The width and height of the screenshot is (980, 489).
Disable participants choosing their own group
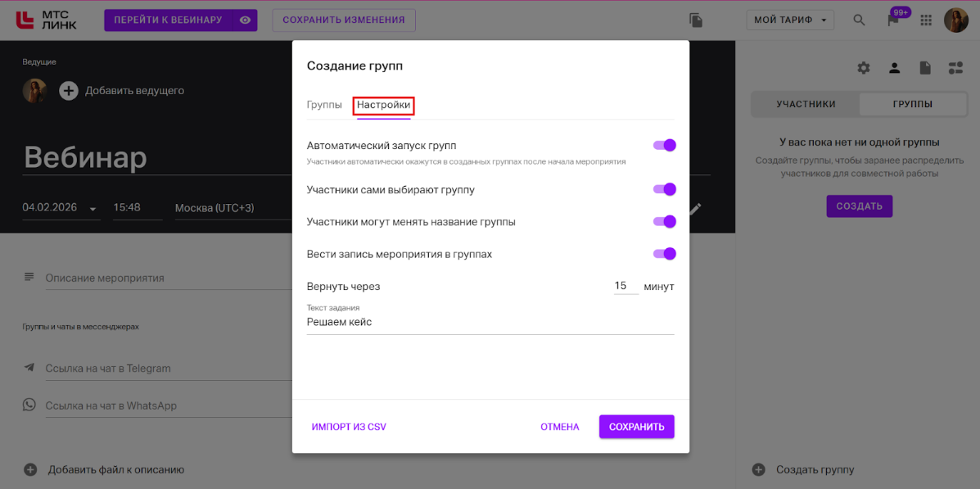[x=664, y=190]
